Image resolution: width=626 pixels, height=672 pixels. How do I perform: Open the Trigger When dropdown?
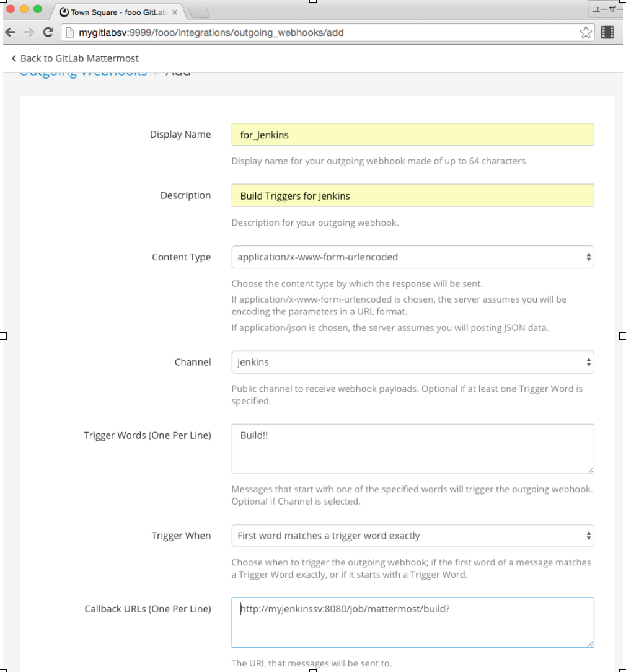click(412, 536)
